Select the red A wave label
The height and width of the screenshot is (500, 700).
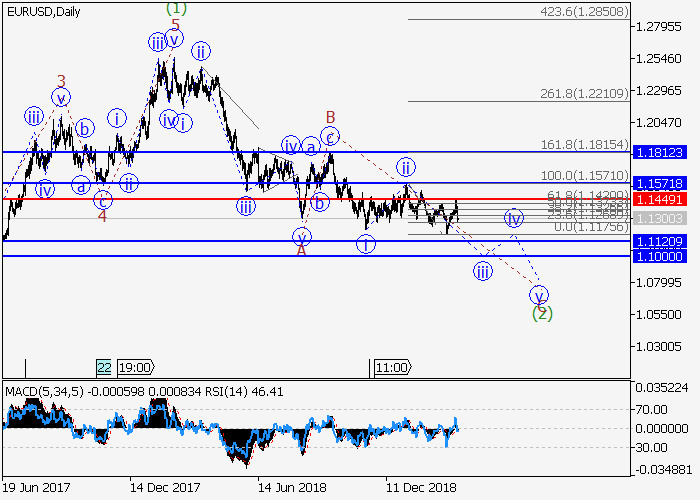[x=301, y=250]
